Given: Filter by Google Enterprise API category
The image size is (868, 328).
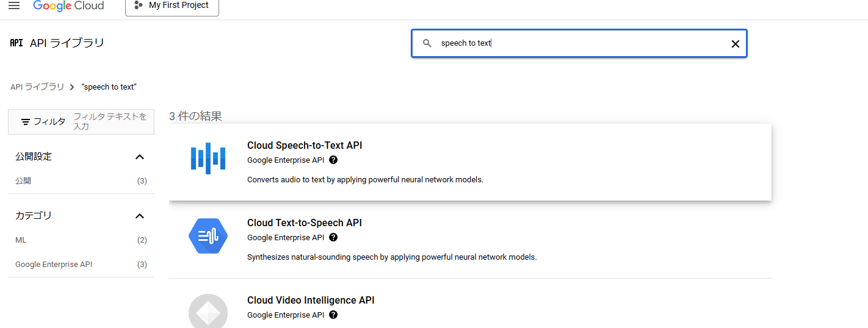Looking at the screenshot, I should [x=54, y=265].
